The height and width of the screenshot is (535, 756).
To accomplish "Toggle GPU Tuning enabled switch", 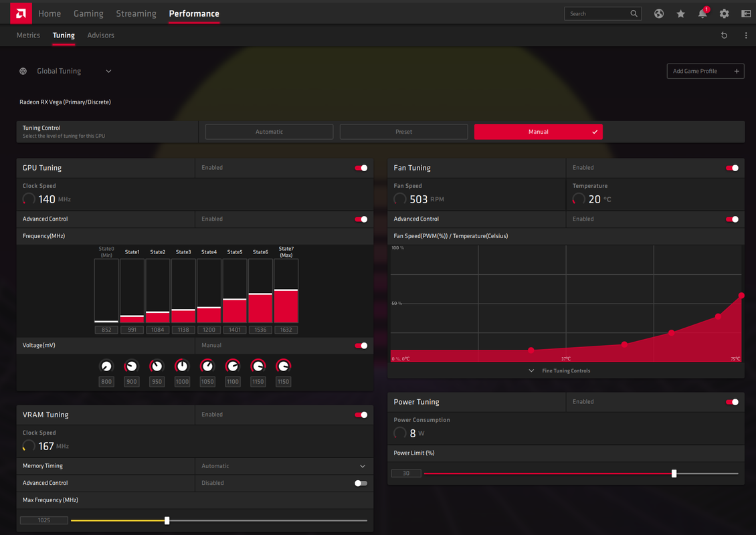I will pyautogui.click(x=361, y=168).
